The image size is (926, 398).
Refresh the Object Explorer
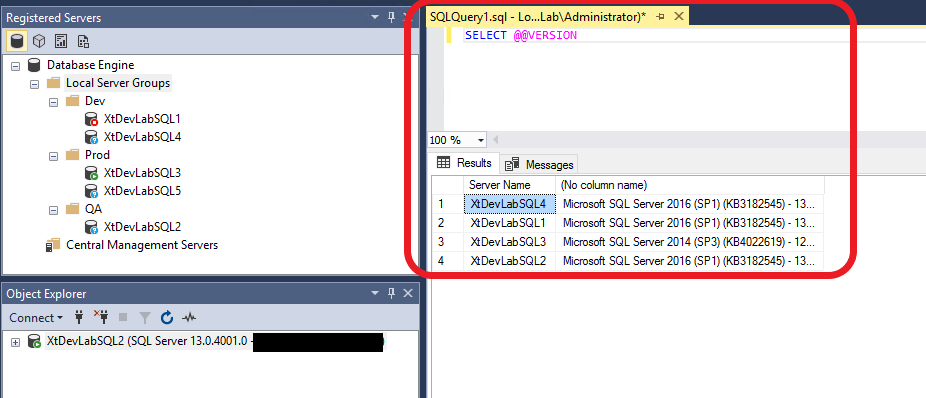tap(167, 318)
